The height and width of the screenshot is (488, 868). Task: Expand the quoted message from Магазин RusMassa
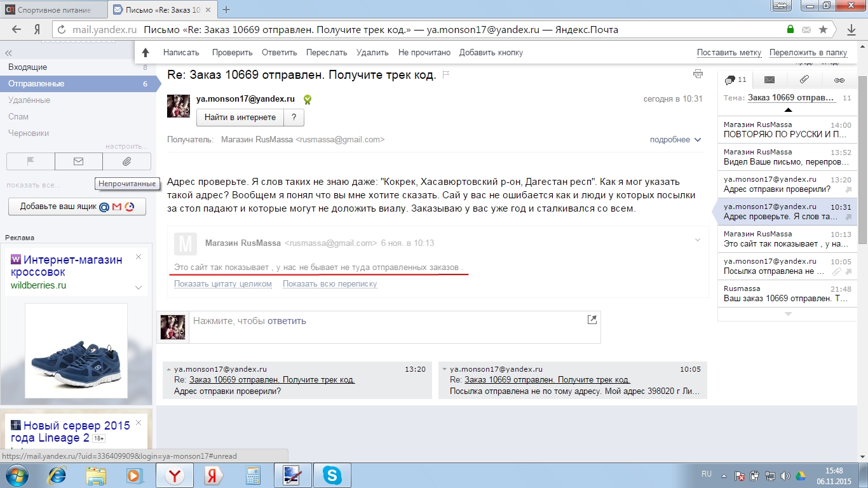coord(697,240)
